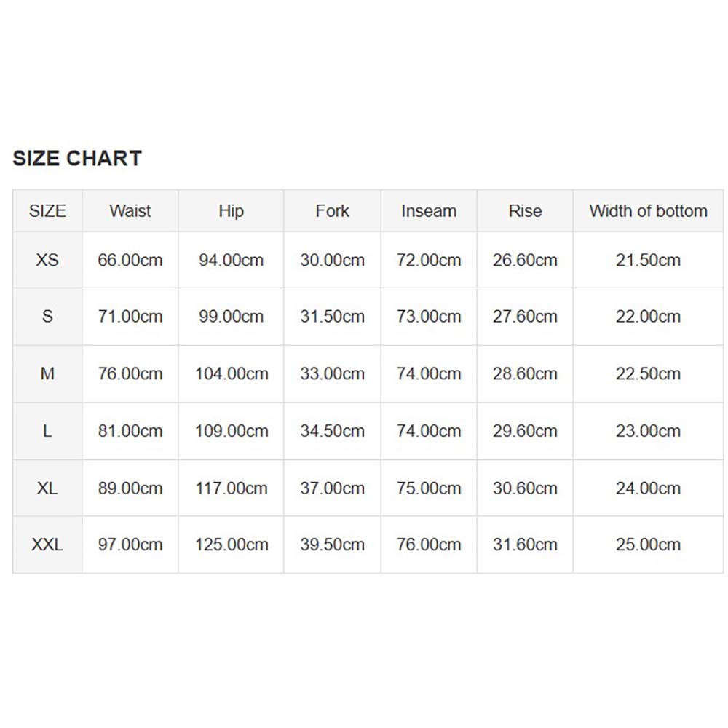The height and width of the screenshot is (728, 728).
Task: Select the 75.00cm inseam cell
Action: click(429, 488)
